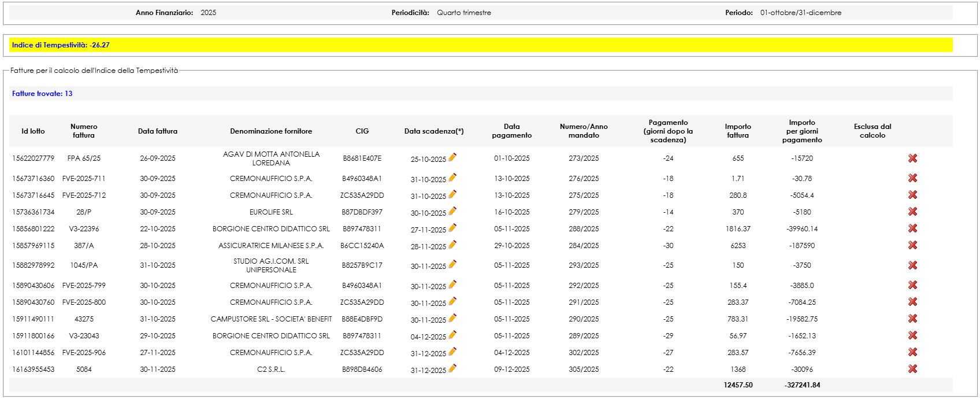
Task: Exclude invoice FVE-2025-800 from calculation
Action: point(912,302)
